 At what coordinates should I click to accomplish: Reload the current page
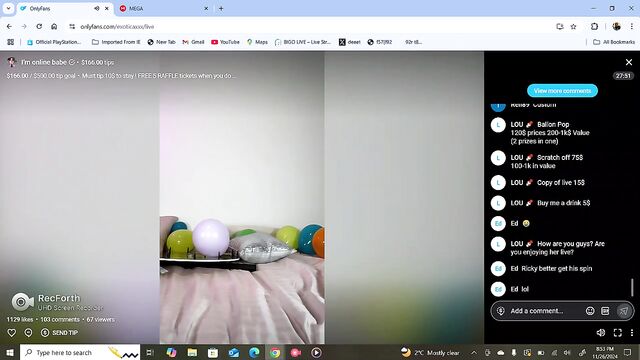[39, 27]
